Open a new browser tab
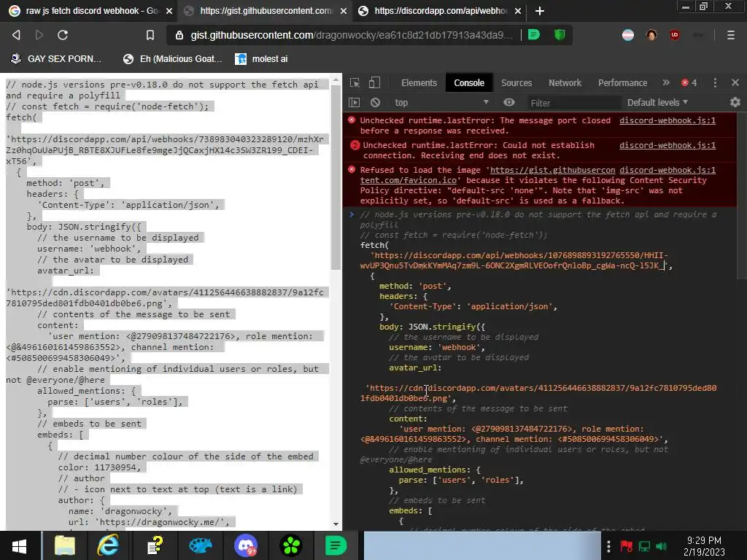This screenshot has width=747, height=560. coord(539,11)
